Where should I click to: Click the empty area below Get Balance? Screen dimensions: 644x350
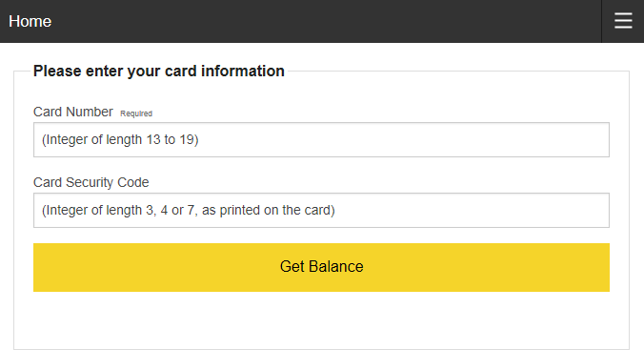(321, 320)
